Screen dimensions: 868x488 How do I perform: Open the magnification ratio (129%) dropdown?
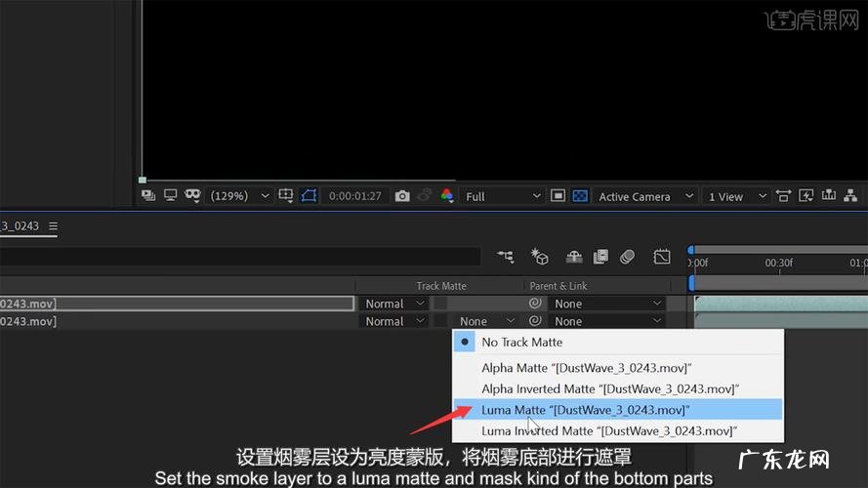point(240,196)
